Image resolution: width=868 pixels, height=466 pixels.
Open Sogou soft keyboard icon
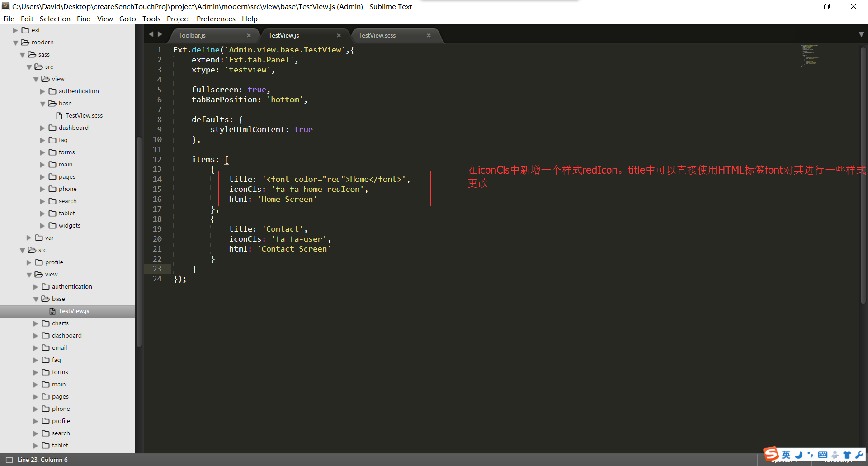click(823, 455)
